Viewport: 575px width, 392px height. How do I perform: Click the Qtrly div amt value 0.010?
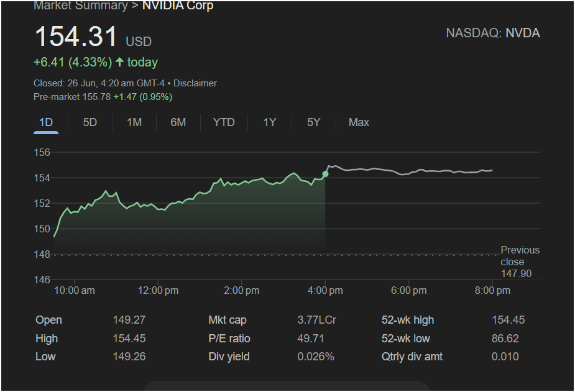(505, 357)
